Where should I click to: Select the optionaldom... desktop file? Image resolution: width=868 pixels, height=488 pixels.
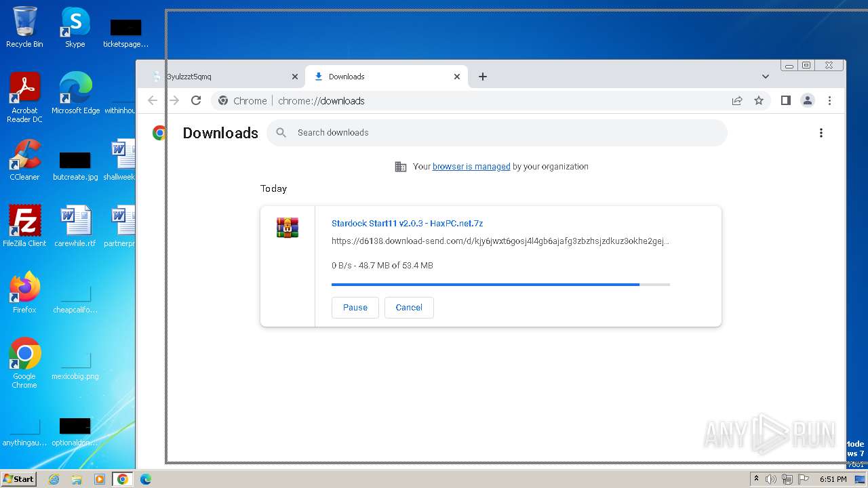75,432
